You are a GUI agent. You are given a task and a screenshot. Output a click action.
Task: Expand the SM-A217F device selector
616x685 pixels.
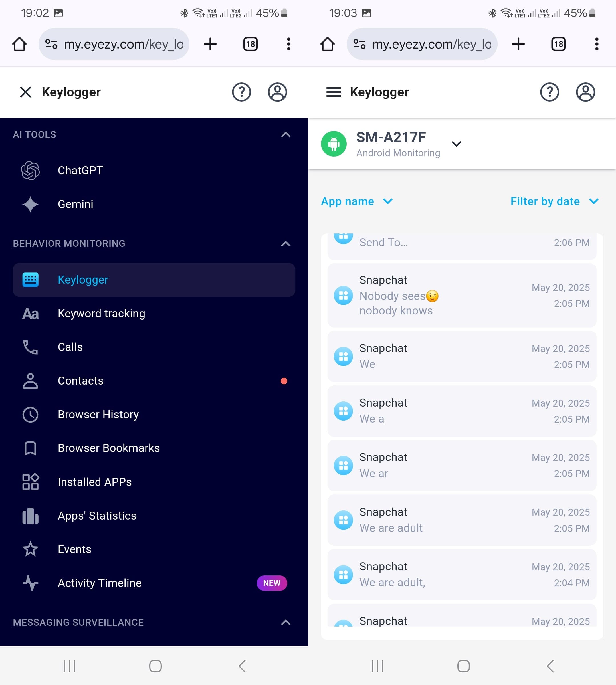[x=456, y=144]
